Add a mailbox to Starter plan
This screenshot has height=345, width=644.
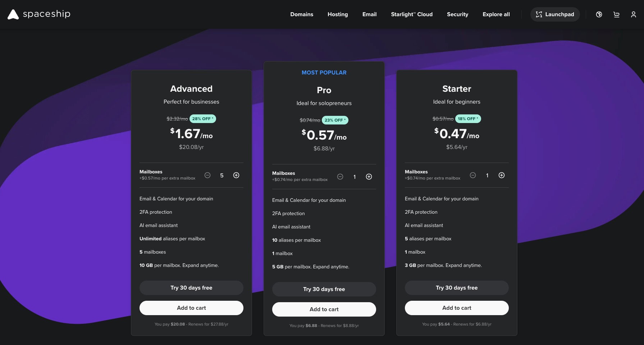502,175
